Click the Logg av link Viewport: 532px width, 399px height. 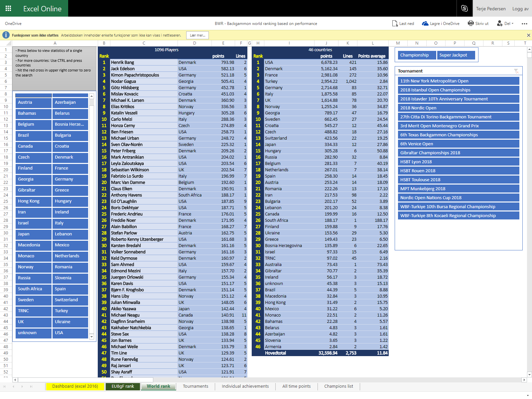[520, 9]
